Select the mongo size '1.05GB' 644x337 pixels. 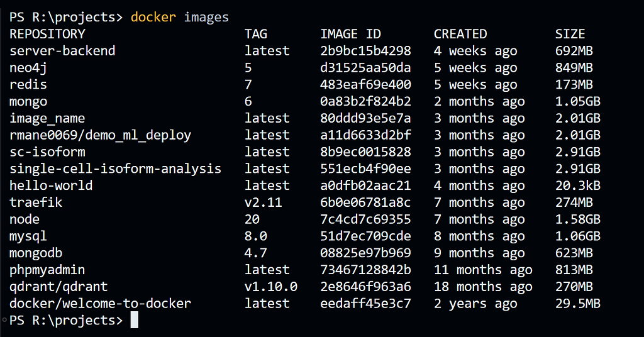click(578, 101)
